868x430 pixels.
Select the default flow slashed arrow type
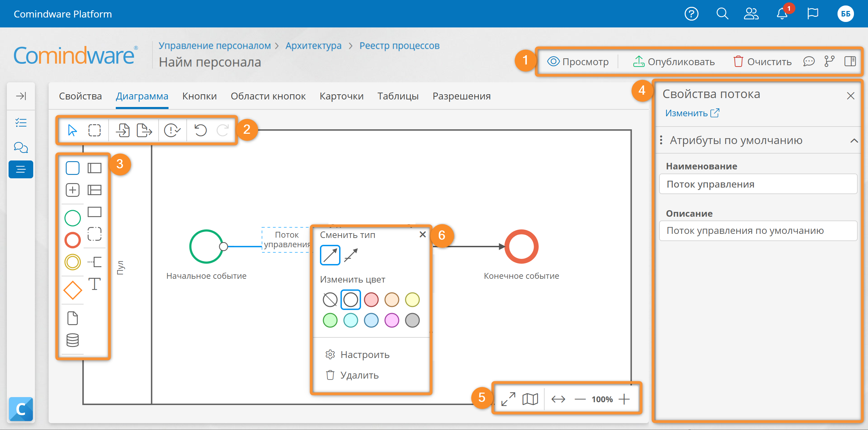351,255
